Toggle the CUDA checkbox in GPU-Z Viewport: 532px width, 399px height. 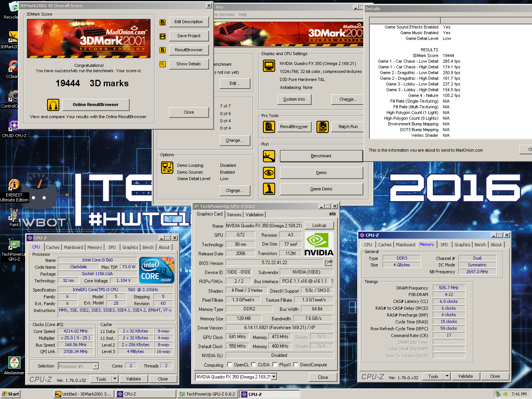253,365
